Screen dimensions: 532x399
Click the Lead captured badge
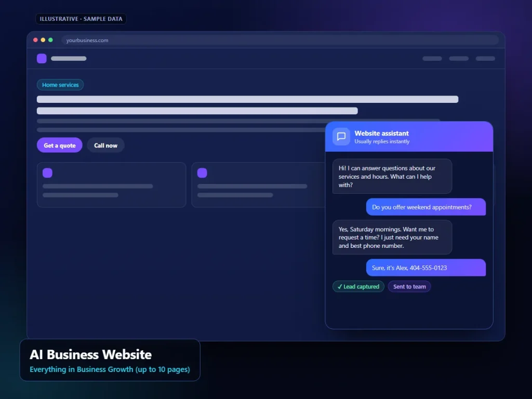coord(358,286)
